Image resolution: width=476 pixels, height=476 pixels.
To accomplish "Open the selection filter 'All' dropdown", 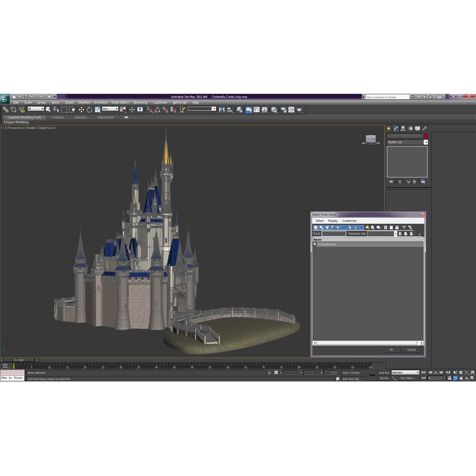I will point(36,109).
